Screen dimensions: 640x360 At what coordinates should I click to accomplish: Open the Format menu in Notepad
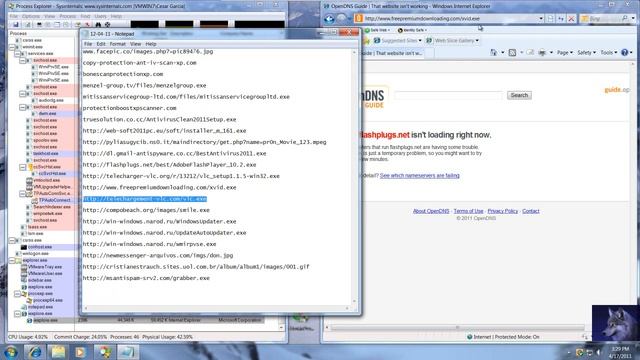coord(118,44)
